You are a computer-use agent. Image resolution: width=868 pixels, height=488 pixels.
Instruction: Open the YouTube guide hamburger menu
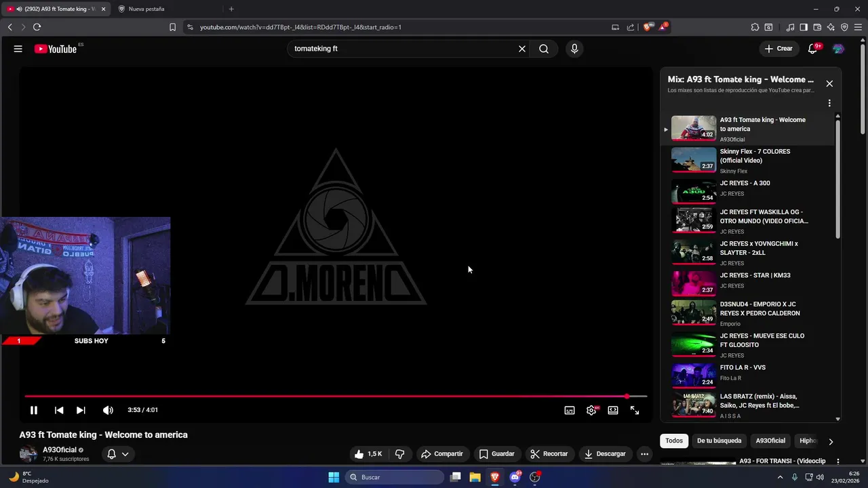(18, 49)
